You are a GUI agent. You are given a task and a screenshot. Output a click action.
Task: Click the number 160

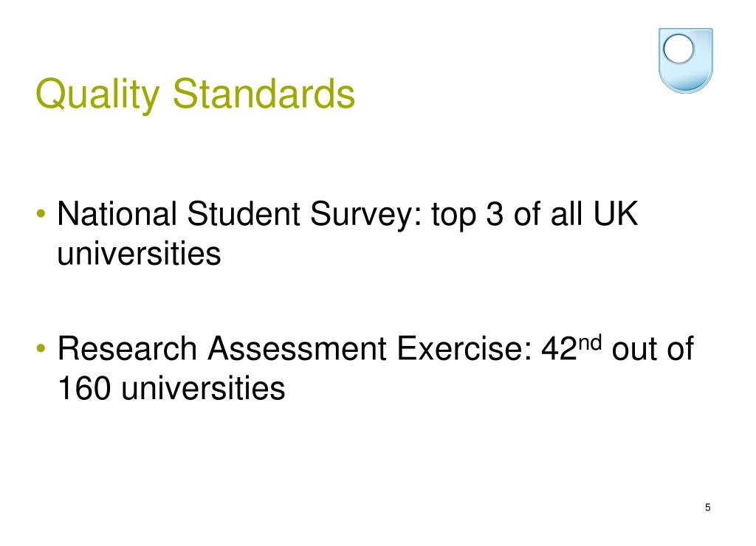84,388
